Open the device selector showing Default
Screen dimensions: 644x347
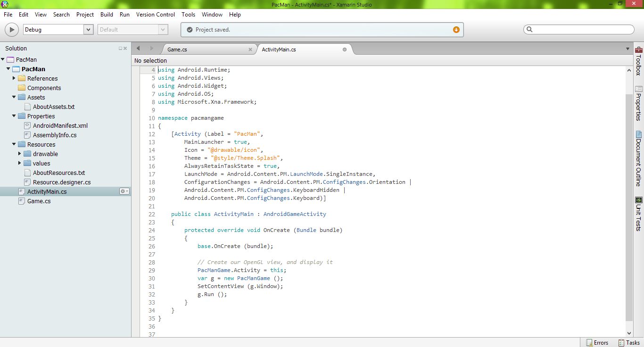point(163,29)
